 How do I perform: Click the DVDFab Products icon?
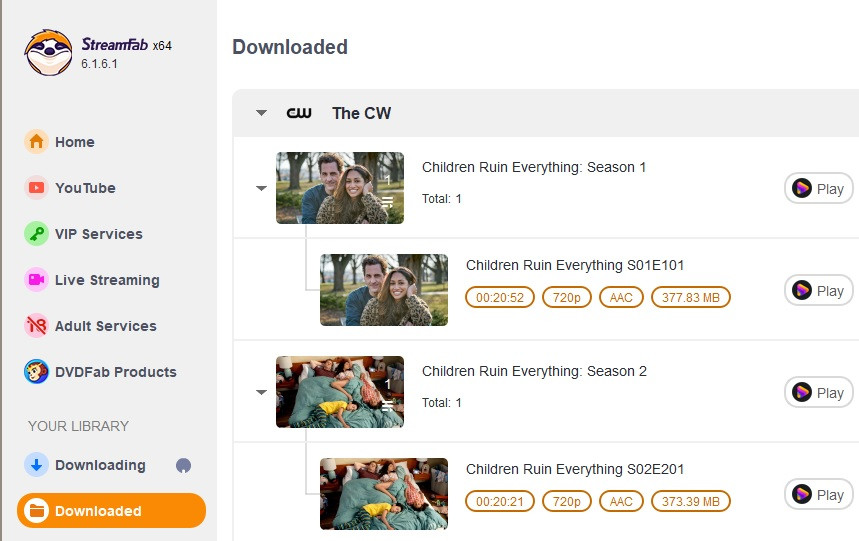37,372
